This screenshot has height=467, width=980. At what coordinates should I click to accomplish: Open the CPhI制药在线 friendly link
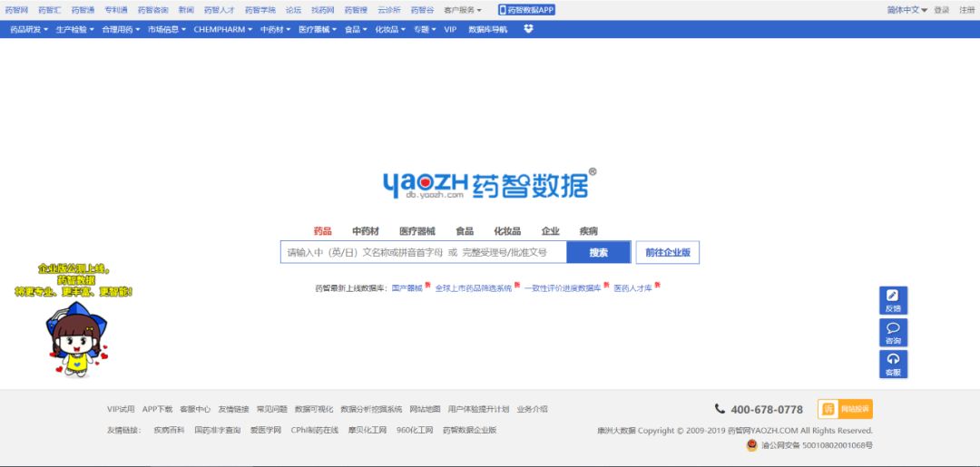(x=314, y=430)
